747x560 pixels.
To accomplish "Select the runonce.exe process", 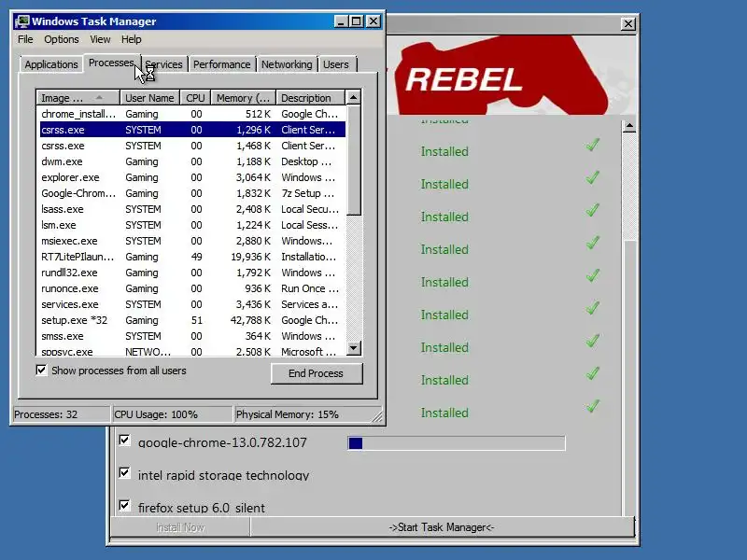I will tap(190, 288).
